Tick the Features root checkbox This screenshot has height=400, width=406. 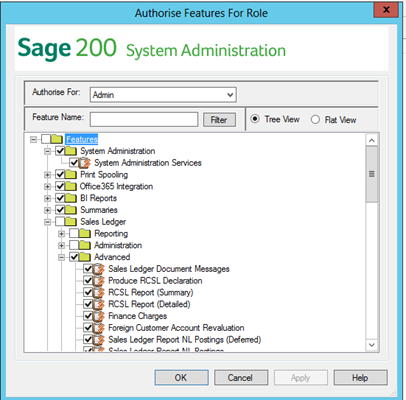(x=46, y=139)
